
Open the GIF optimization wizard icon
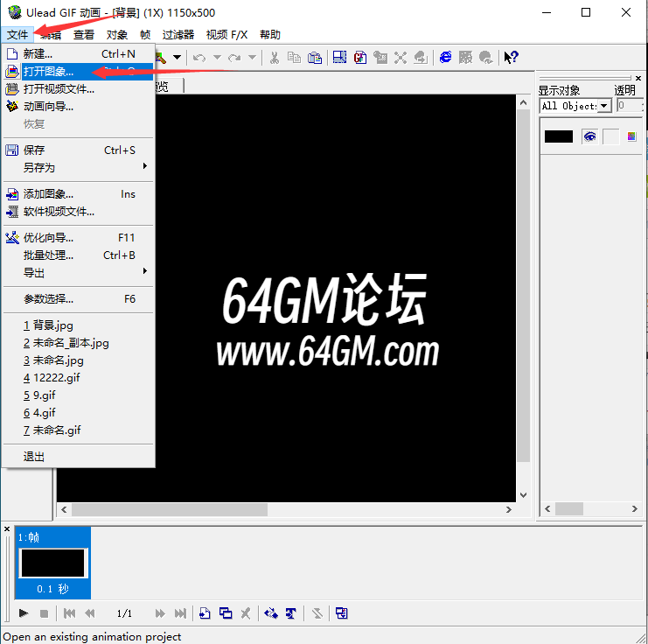click(360, 58)
